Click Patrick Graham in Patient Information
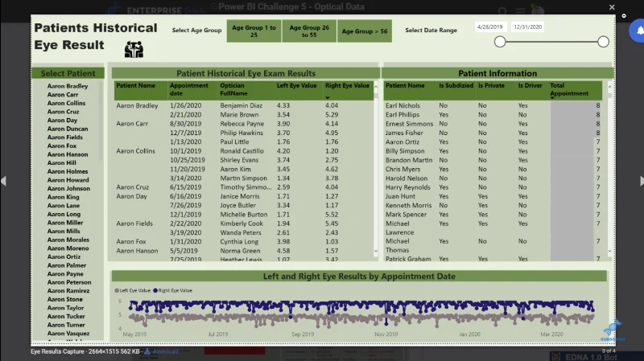The image size is (644, 361). click(x=408, y=259)
